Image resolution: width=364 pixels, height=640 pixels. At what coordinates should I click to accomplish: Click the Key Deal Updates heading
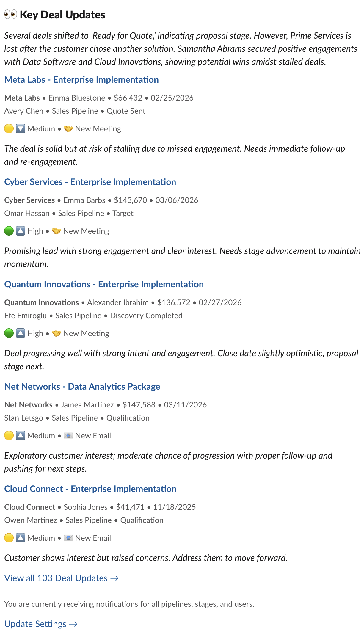62,15
